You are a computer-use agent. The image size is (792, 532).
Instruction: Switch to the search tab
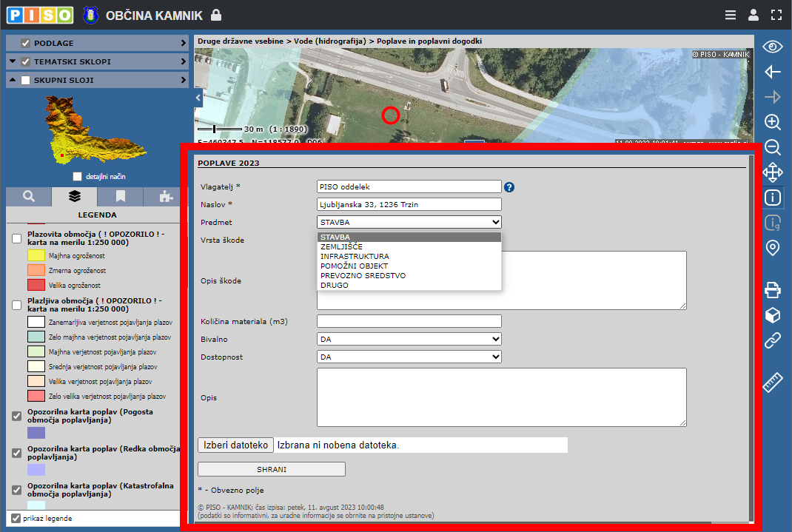tap(29, 196)
